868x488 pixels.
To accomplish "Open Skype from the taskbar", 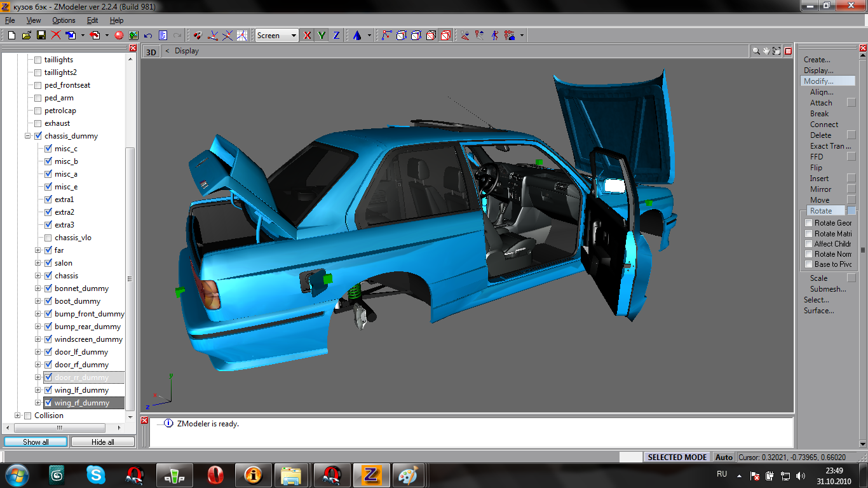I will [x=96, y=475].
